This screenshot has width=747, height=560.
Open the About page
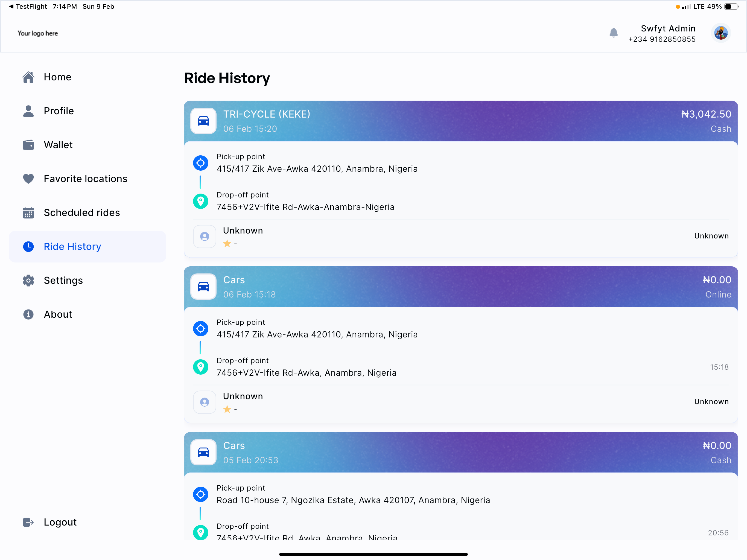pos(87,314)
